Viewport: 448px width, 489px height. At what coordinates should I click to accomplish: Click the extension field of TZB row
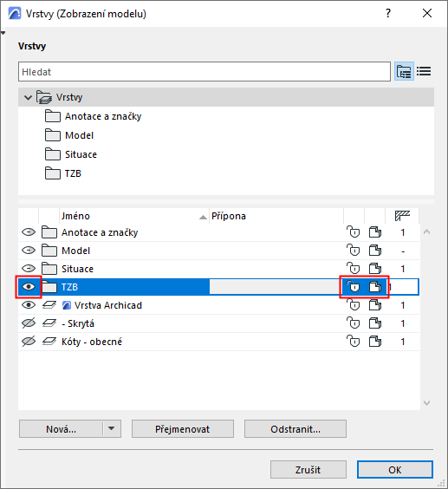275,287
